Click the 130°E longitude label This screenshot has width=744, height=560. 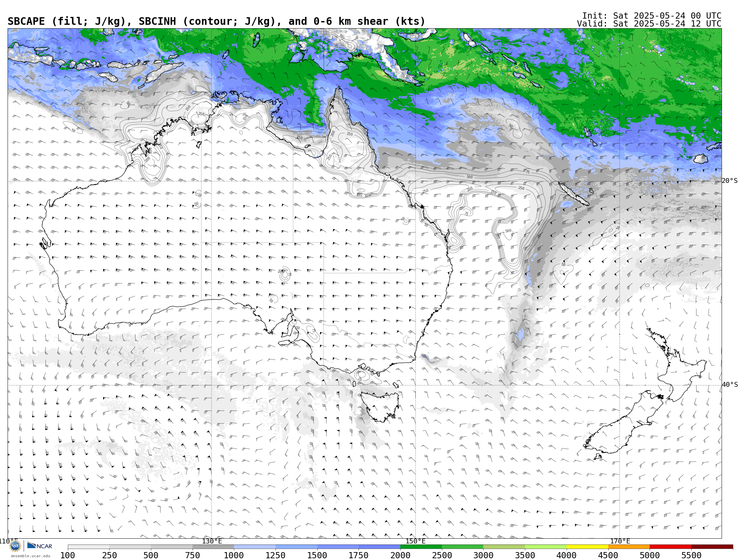[x=212, y=541]
